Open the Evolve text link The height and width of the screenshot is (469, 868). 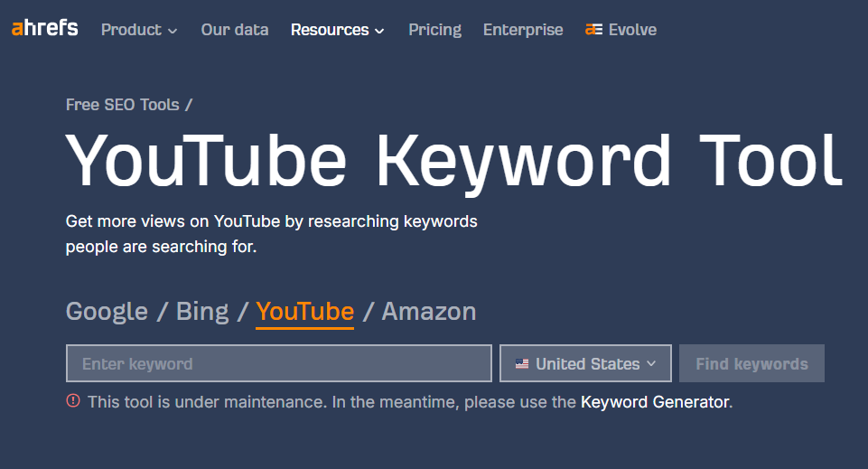[x=632, y=30]
